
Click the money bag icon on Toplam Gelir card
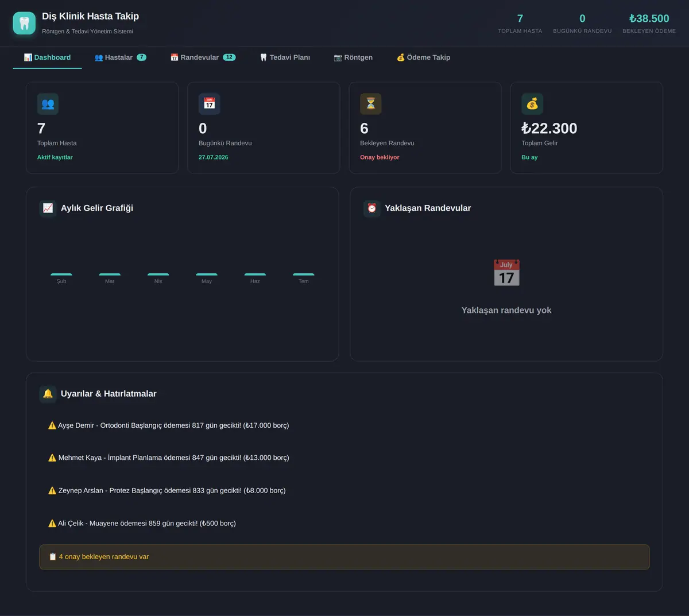[x=532, y=104]
